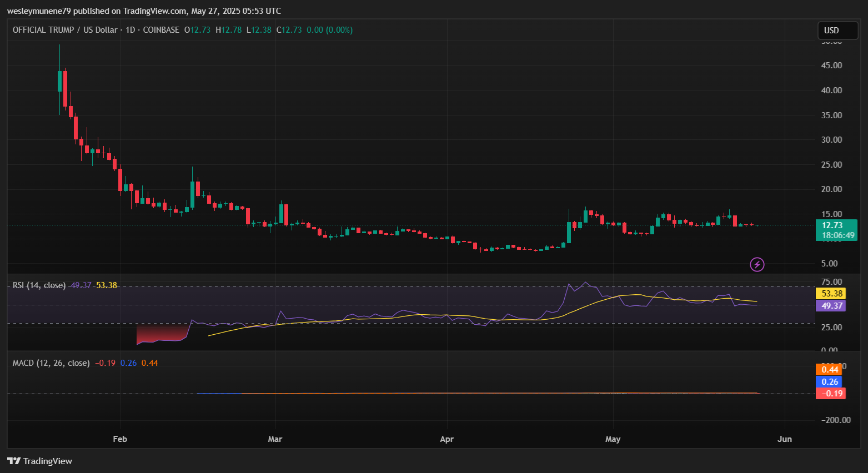Select the yellow 53.38 RSI axis label
Image resolution: width=868 pixels, height=473 pixels.
pos(831,294)
